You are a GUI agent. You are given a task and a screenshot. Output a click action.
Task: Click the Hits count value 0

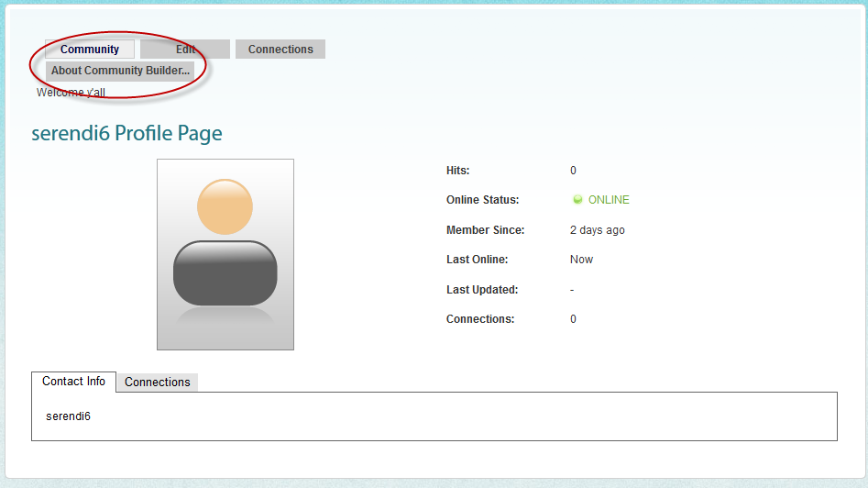click(x=573, y=171)
